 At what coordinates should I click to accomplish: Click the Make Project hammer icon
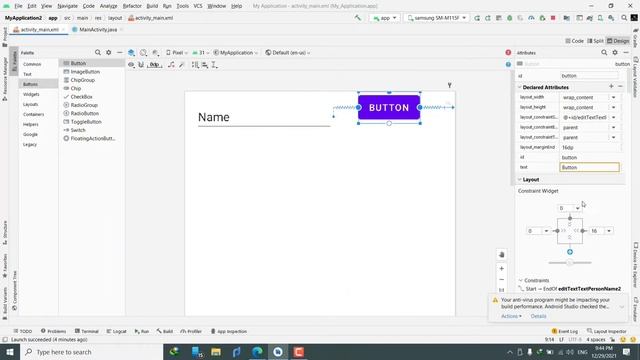point(358,18)
